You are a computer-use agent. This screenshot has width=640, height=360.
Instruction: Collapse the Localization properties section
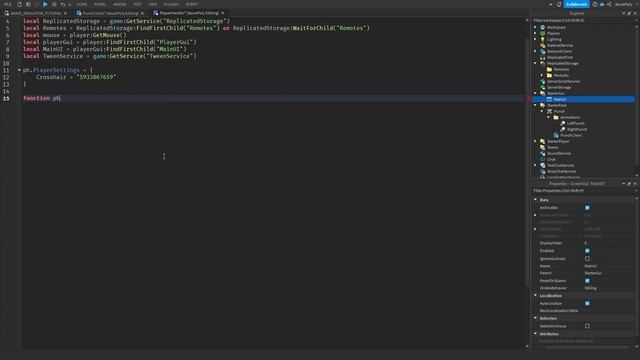tap(535, 296)
